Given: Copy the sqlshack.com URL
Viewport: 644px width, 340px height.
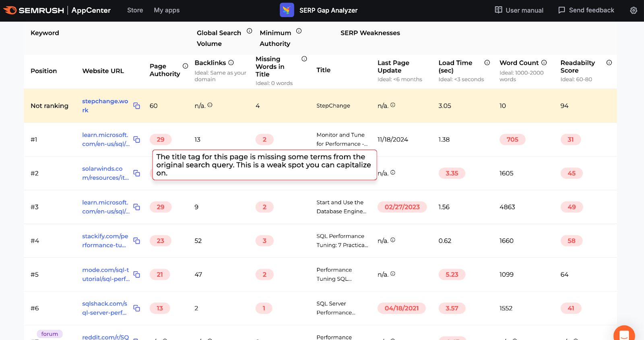Looking at the screenshot, I should pos(137,308).
